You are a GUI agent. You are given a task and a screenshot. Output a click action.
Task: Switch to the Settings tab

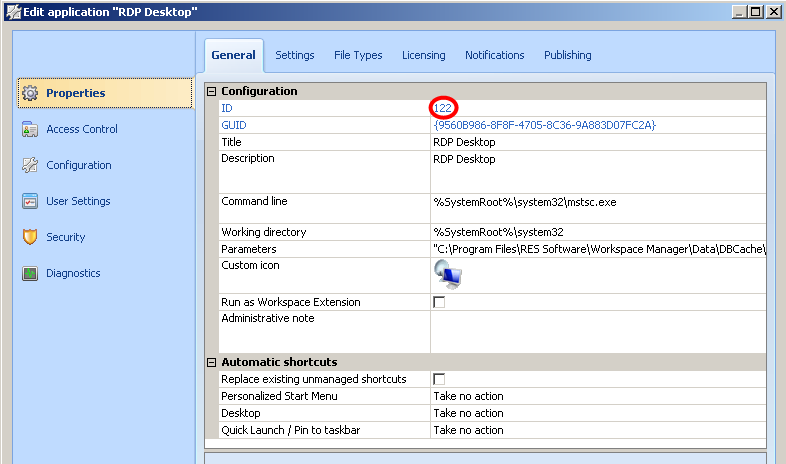[295, 55]
